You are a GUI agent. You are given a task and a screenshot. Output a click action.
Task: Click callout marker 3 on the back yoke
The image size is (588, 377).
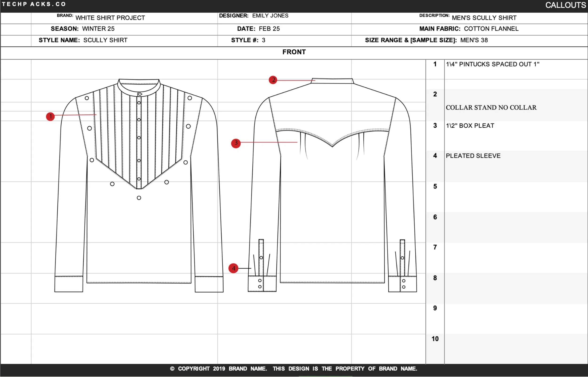click(236, 143)
